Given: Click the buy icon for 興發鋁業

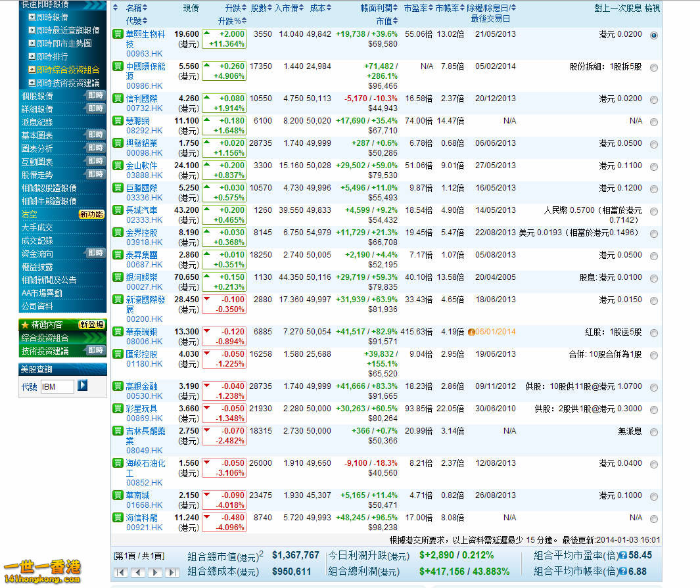Looking at the screenshot, I should 118,143.
